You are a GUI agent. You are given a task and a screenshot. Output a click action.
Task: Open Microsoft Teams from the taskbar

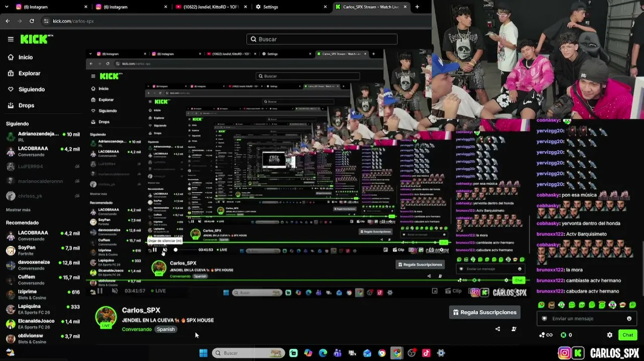point(337,353)
